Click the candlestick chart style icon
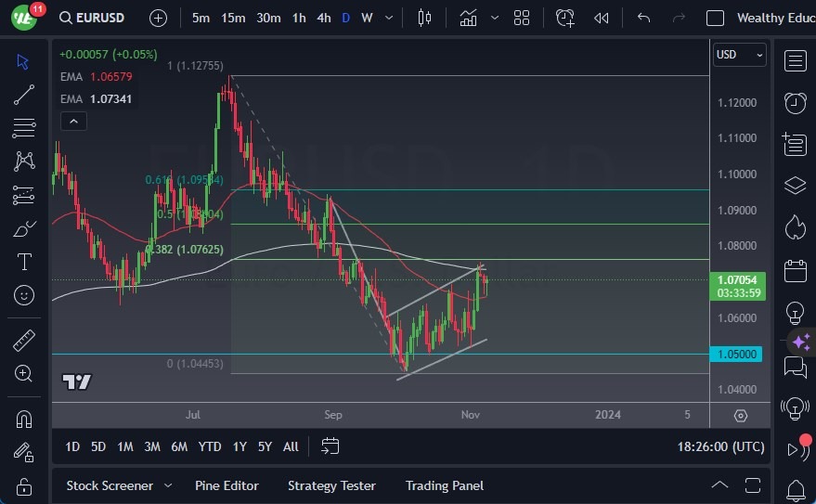 click(x=425, y=18)
